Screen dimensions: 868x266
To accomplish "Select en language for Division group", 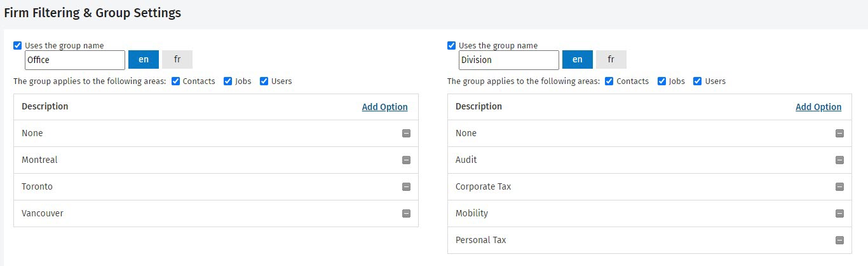I will click(577, 60).
